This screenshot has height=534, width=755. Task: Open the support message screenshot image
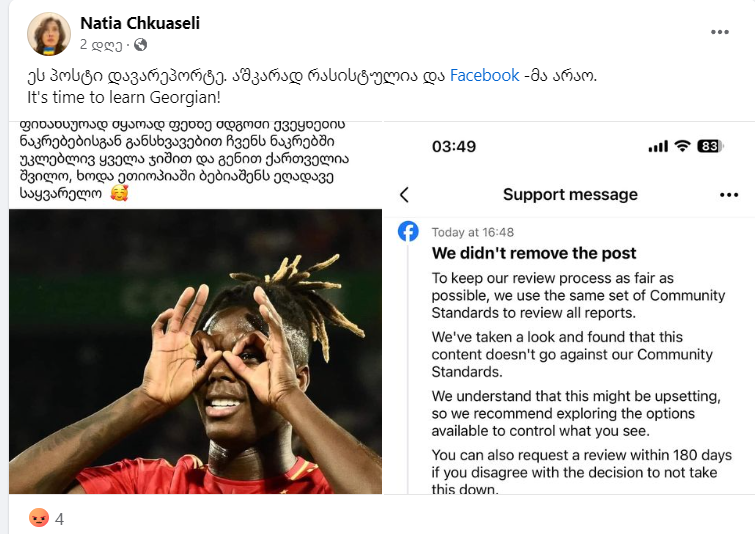[569, 308]
